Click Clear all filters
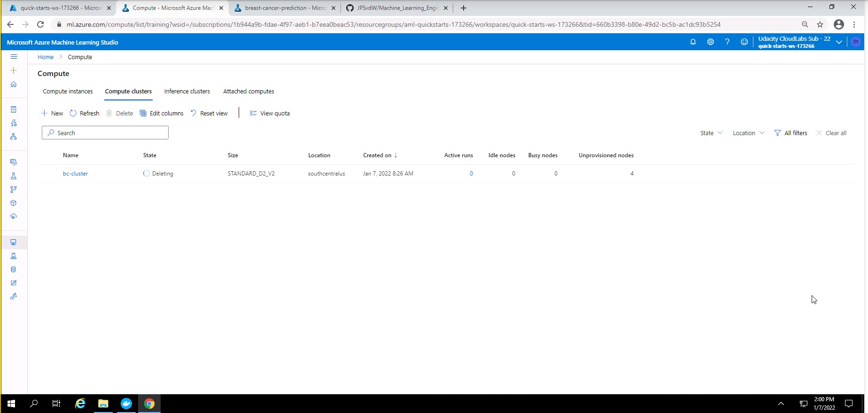Image resolution: width=868 pixels, height=413 pixels. pyautogui.click(x=831, y=133)
